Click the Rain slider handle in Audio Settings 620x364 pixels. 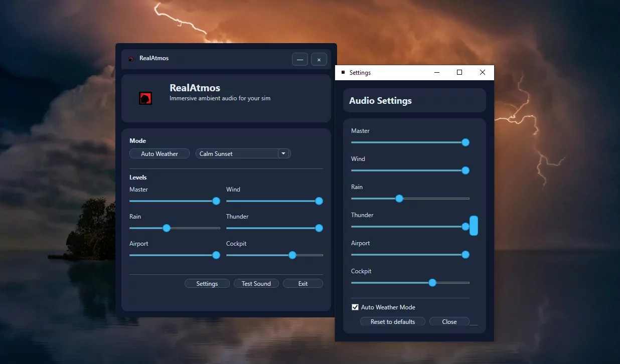click(x=399, y=199)
